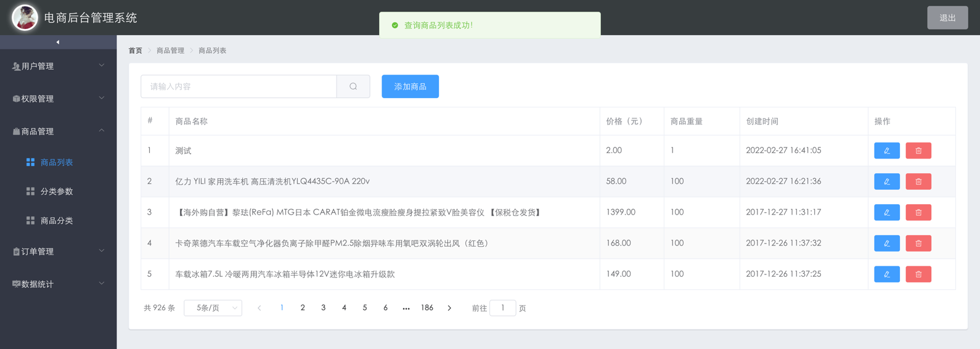Edit the 车载冰箱7.5L product row
The width and height of the screenshot is (980, 349).
pyautogui.click(x=886, y=274)
